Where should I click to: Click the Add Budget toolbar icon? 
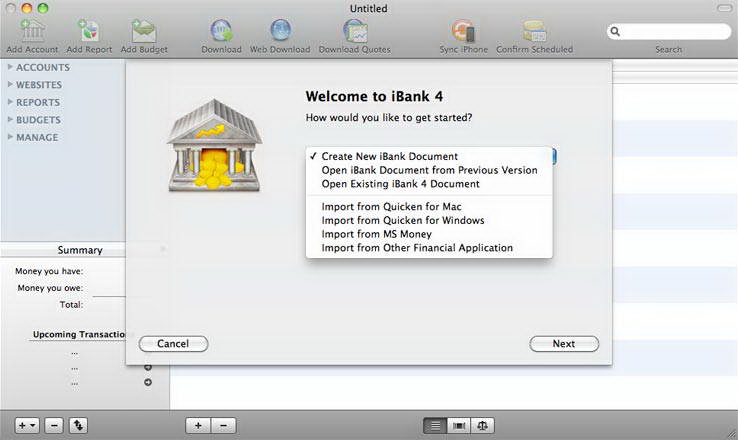click(x=144, y=31)
